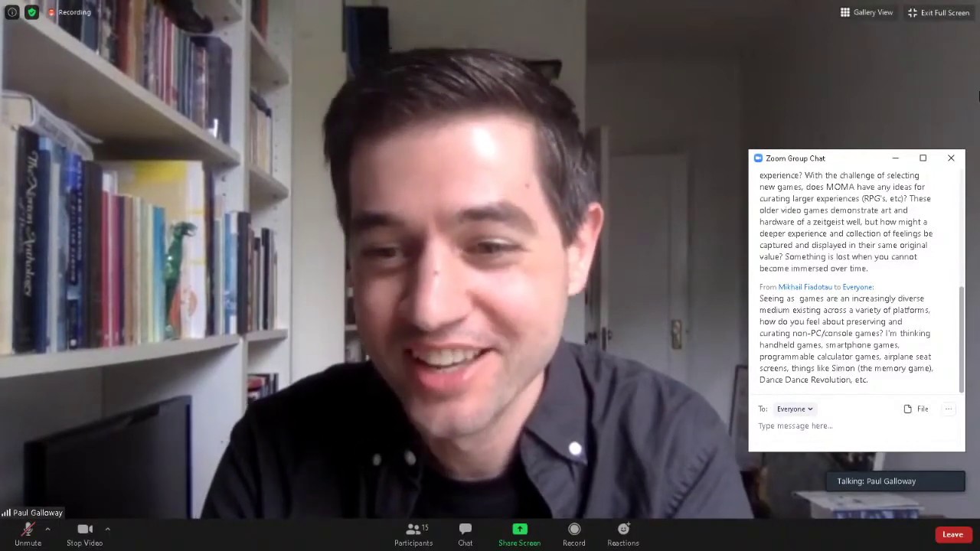Image resolution: width=980 pixels, height=551 pixels.
Task: Toggle the Chat panel from the toolbar
Action: click(x=465, y=534)
